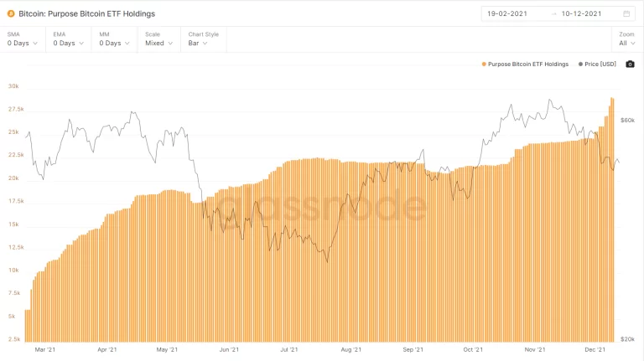Click the orange Purpose Bitcoin ETF legend dot

pos(484,64)
